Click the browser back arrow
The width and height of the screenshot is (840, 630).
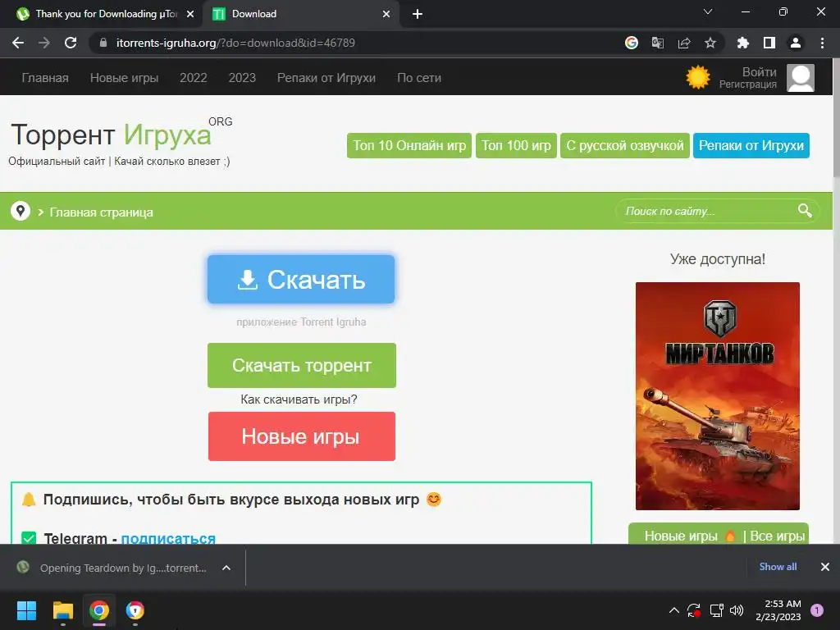tap(18, 43)
